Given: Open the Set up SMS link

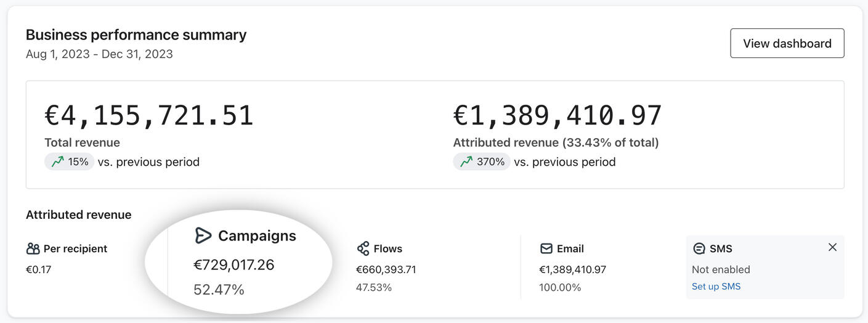Looking at the screenshot, I should tap(716, 287).
